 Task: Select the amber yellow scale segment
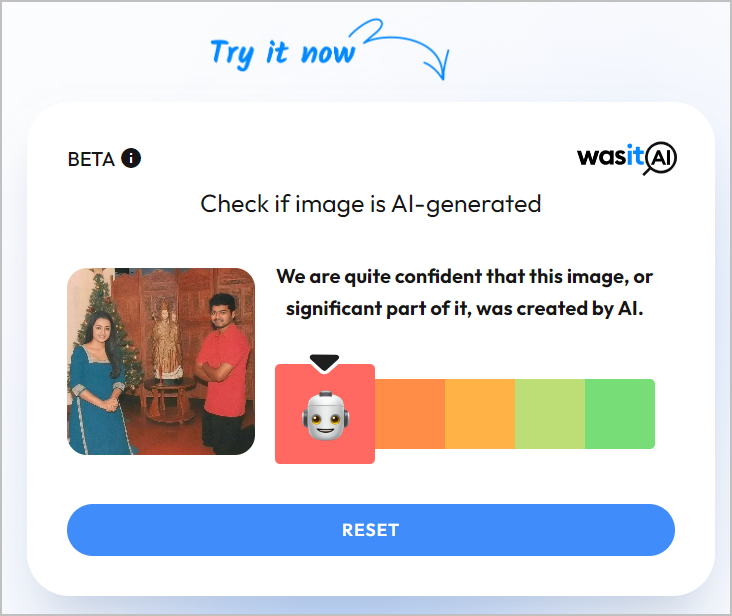480,414
